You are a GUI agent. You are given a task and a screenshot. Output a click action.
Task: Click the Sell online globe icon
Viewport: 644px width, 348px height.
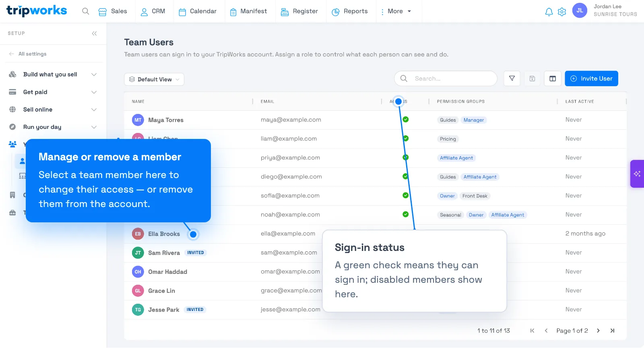pyautogui.click(x=12, y=110)
